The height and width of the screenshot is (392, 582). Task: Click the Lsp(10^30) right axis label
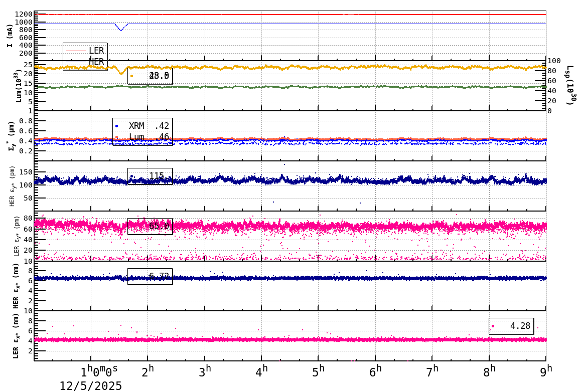point(570,85)
